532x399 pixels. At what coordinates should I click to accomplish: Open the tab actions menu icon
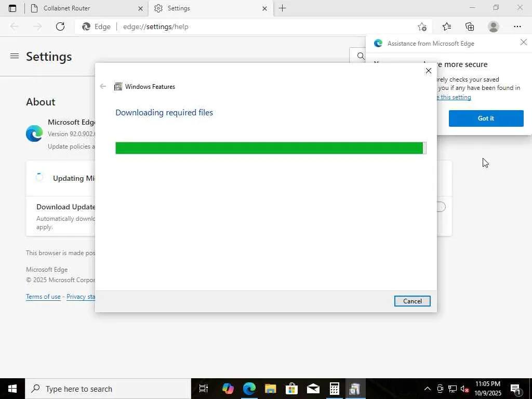click(12, 8)
